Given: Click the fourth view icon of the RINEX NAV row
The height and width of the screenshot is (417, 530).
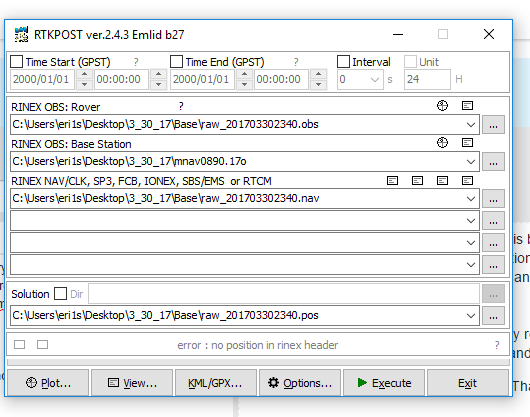Looking at the screenshot, I should pos(467,181).
